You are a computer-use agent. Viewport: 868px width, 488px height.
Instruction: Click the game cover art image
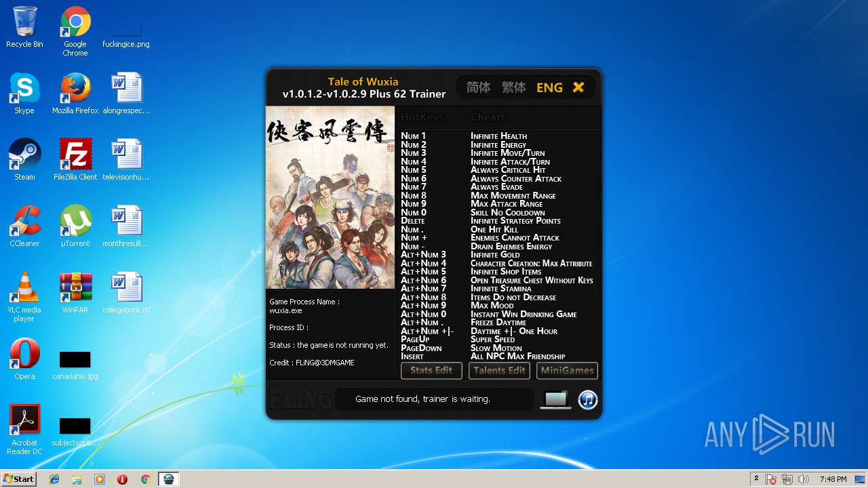coord(330,197)
